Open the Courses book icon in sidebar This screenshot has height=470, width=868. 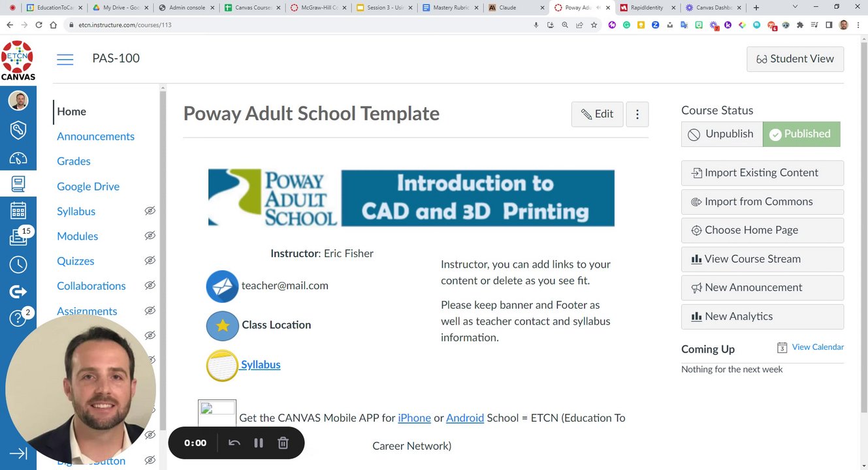18,184
